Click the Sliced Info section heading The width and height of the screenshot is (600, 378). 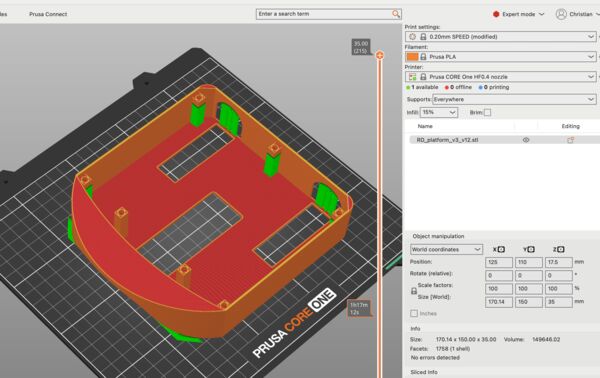pos(424,372)
